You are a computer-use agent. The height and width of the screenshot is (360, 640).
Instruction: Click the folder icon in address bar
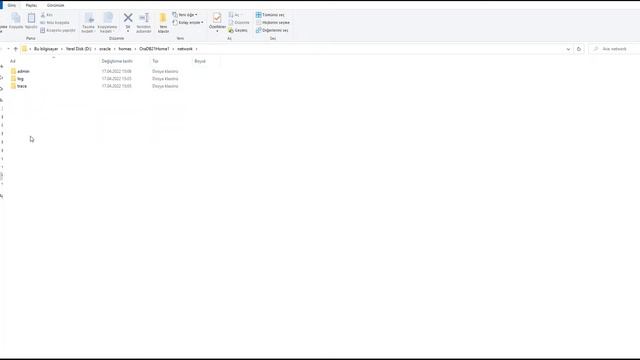click(24, 49)
